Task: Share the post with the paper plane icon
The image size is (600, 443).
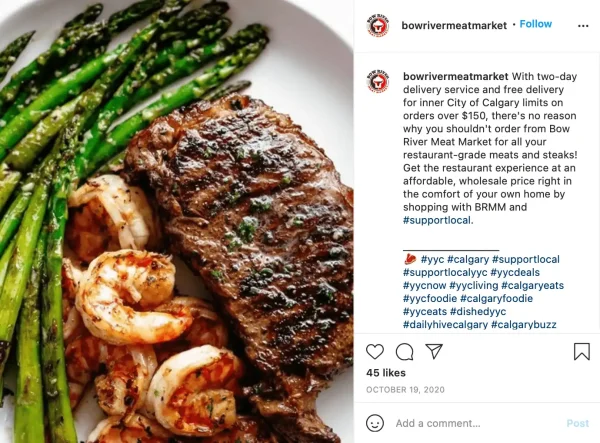Action: coord(434,351)
